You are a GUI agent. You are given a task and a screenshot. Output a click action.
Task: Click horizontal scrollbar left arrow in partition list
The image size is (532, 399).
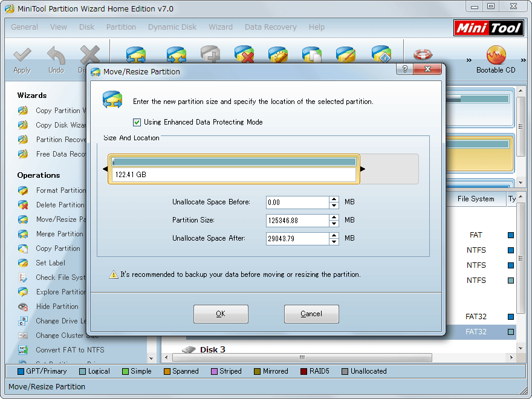click(166, 357)
